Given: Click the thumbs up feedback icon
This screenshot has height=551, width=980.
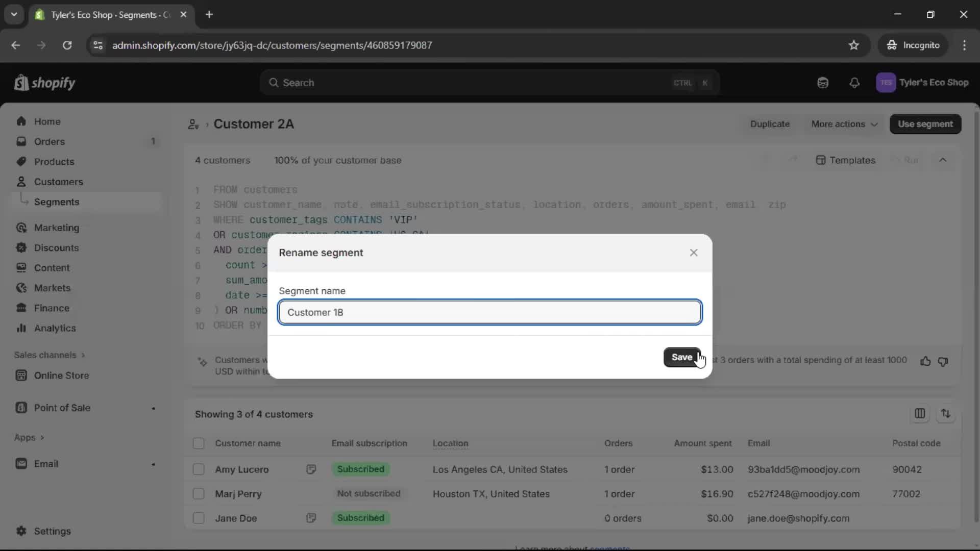Looking at the screenshot, I should pos(925,361).
